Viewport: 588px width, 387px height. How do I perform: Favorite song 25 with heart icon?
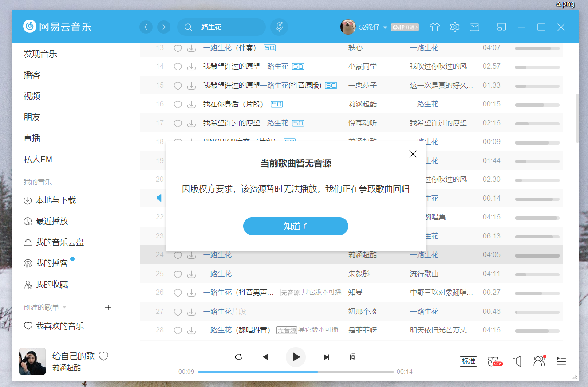click(178, 274)
